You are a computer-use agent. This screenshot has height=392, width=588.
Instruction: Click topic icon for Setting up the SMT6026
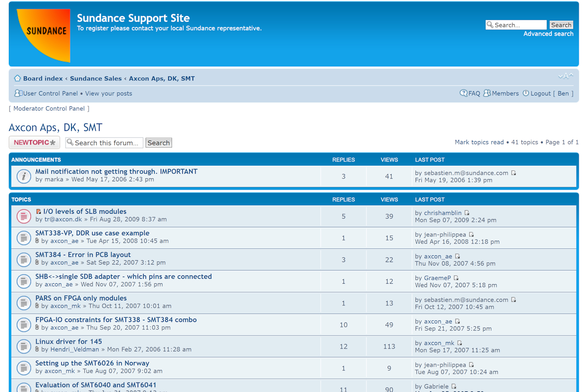point(24,367)
